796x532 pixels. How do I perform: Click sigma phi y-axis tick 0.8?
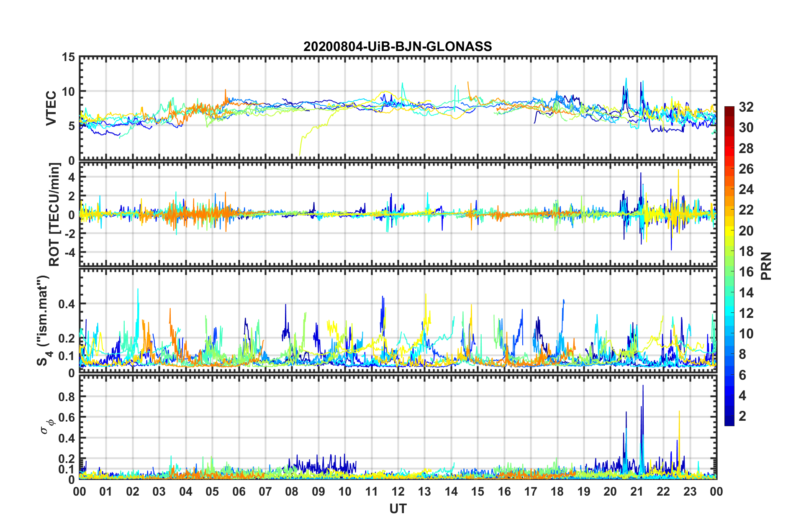[67, 396]
